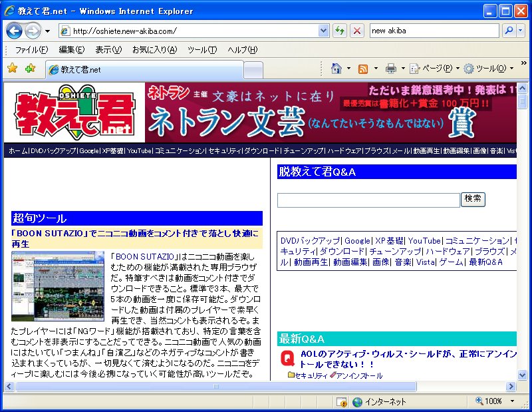
Task: Click the status bar privacy/popup warning icon
Action: pos(342,402)
